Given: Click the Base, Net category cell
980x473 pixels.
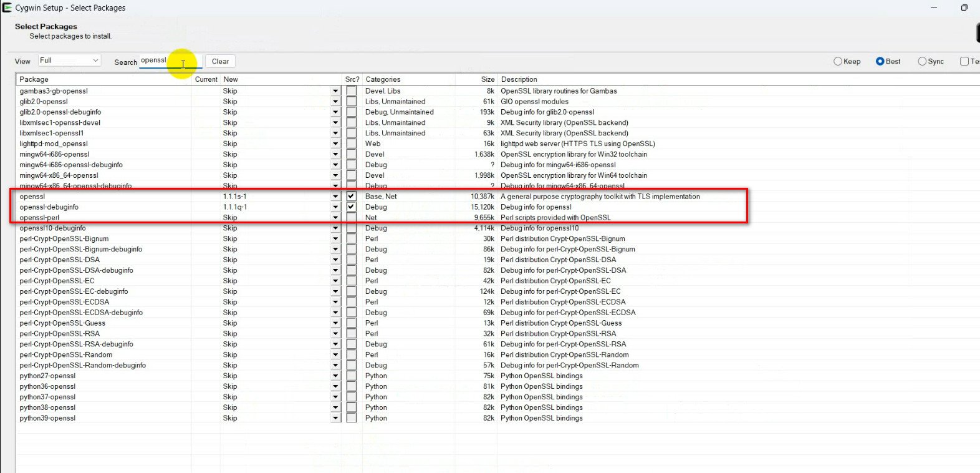Looking at the screenshot, I should pyautogui.click(x=381, y=196).
